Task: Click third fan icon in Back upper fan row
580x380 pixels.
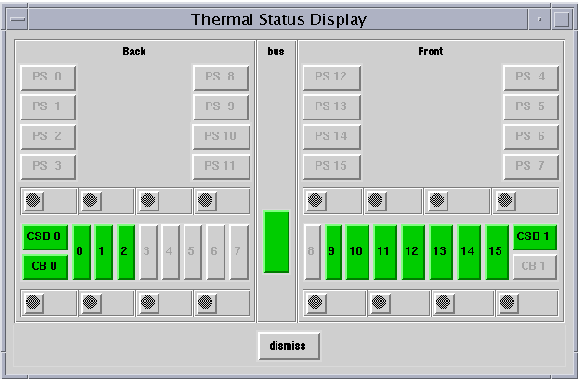Action: 149,201
